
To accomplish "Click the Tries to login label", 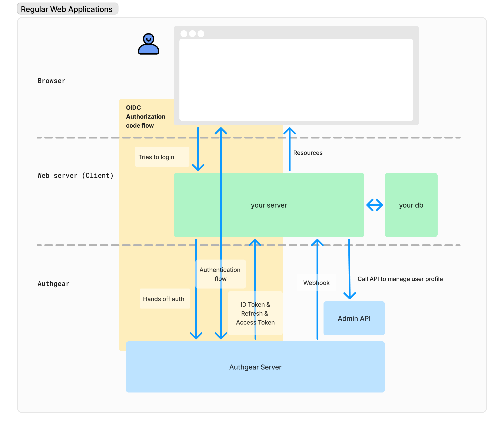I will 156,157.
